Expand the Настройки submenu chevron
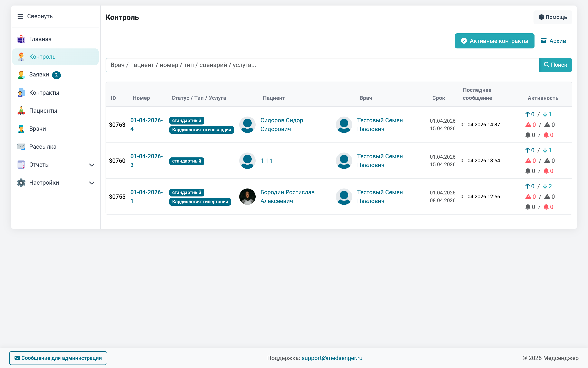 click(x=92, y=183)
